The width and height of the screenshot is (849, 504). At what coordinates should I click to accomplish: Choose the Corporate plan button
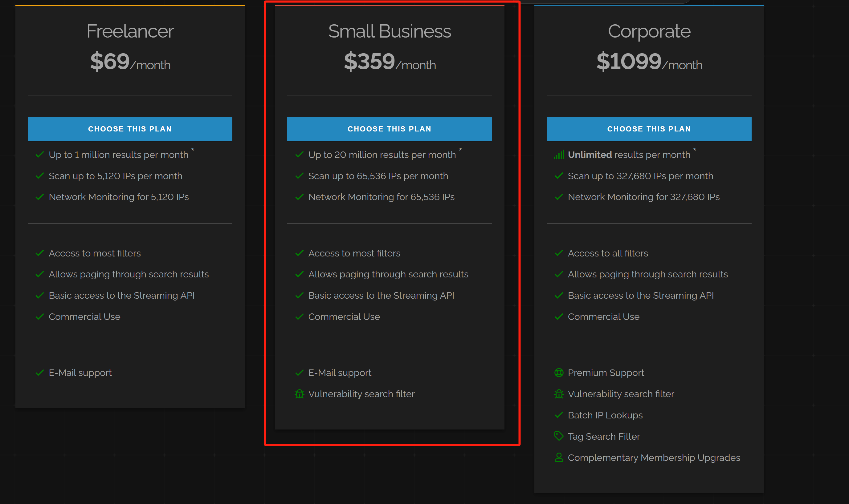click(649, 129)
